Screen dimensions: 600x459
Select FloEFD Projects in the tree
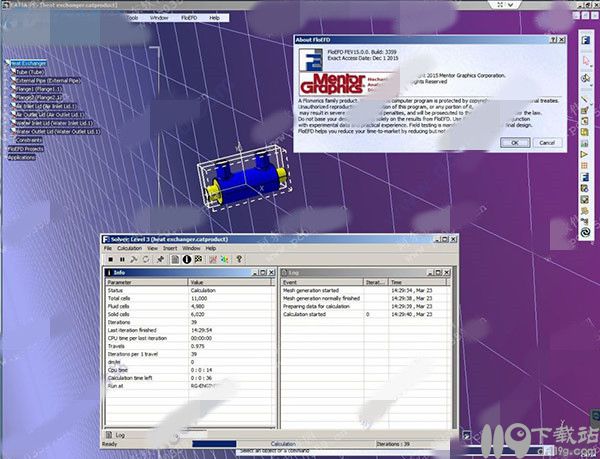tap(26, 149)
